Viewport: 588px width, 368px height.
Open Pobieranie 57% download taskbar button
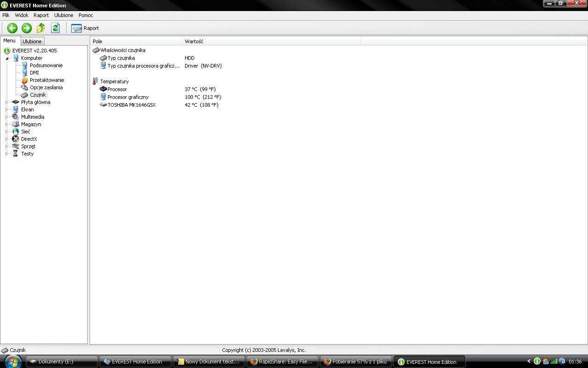point(356,362)
